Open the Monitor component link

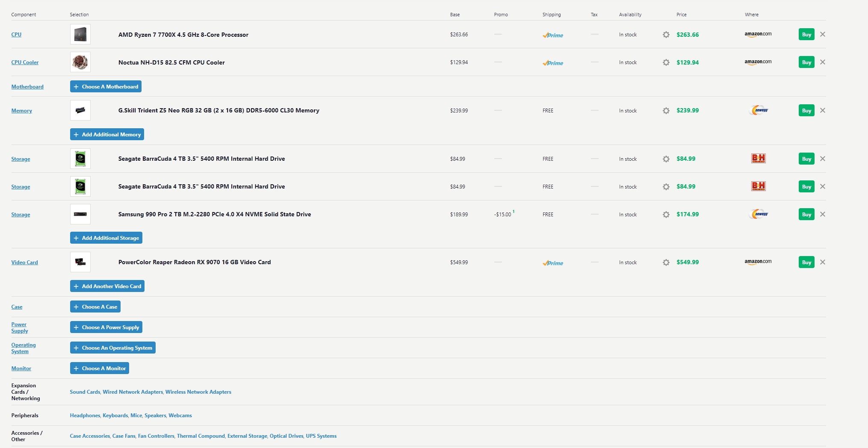(21, 368)
